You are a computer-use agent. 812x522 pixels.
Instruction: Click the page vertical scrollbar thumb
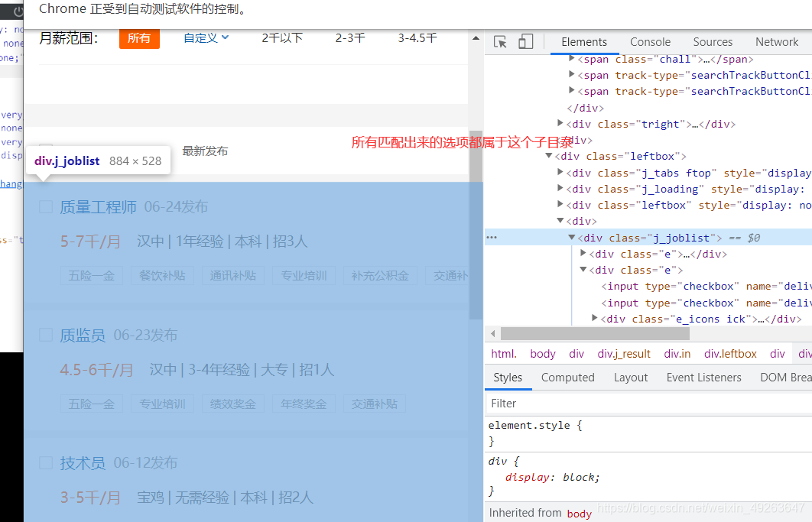click(476, 225)
